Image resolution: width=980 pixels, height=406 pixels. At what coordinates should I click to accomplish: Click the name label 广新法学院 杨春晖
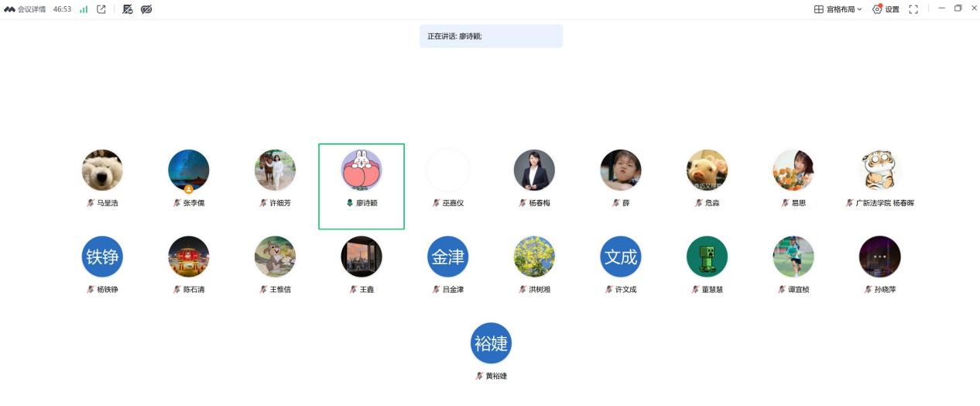[x=886, y=203]
